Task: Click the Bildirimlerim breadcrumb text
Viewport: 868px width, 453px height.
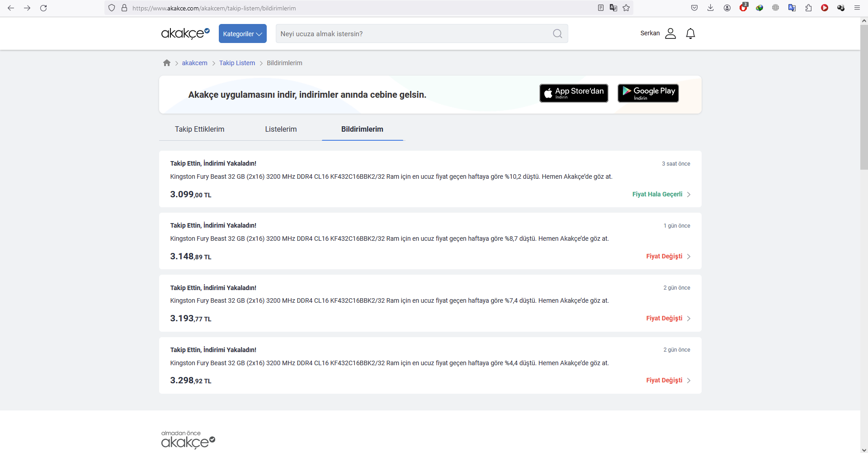Action: [x=284, y=63]
